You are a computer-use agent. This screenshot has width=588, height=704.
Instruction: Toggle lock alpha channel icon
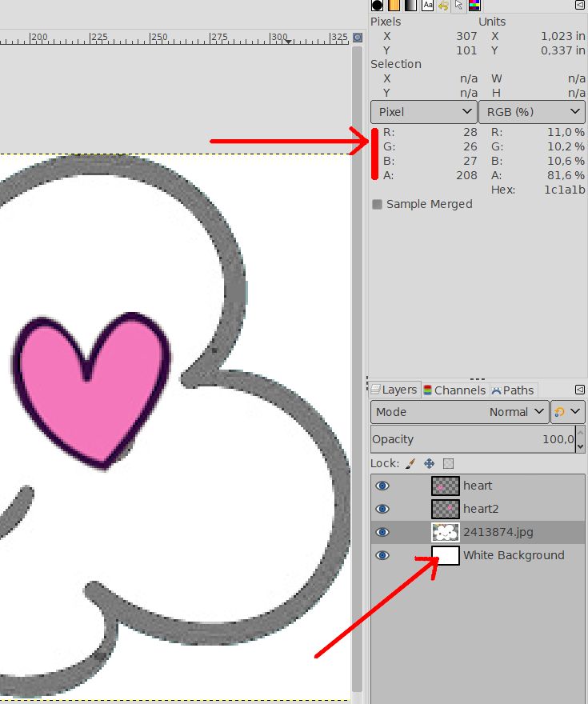pos(448,463)
